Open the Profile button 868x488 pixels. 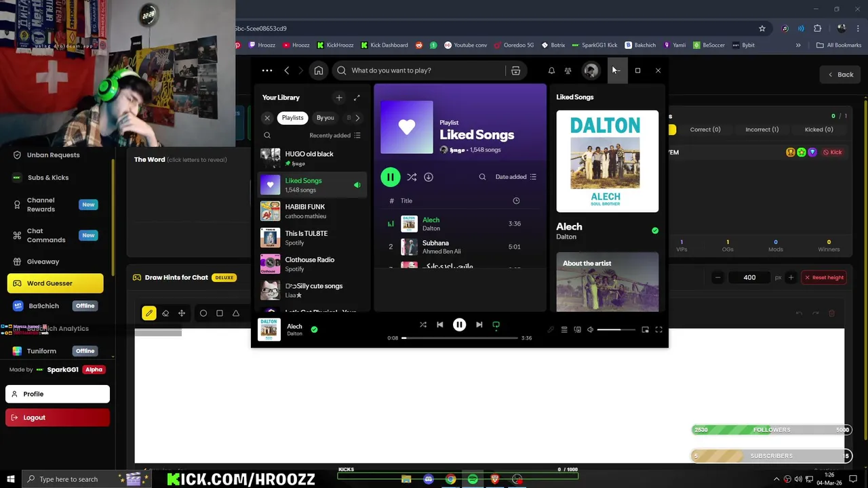pos(58,394)
